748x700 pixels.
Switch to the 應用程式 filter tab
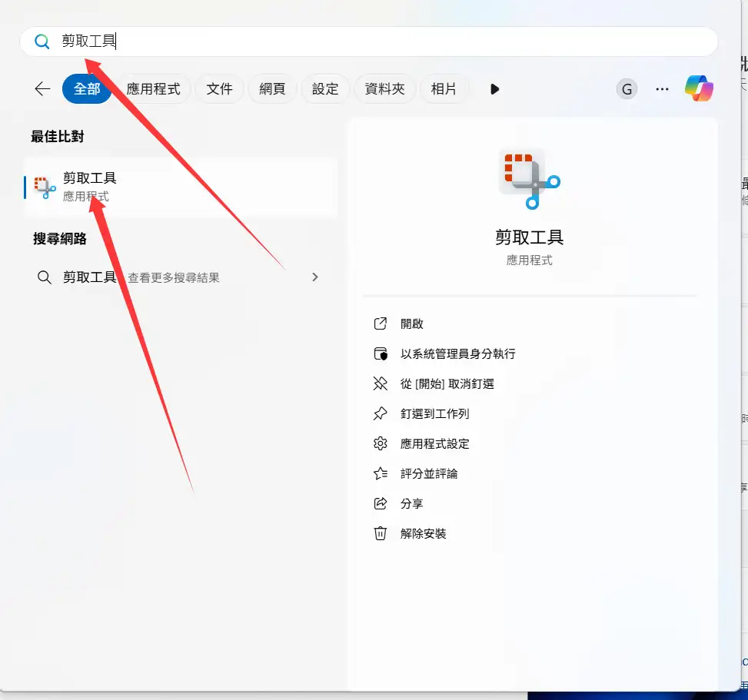pos(153,88)
